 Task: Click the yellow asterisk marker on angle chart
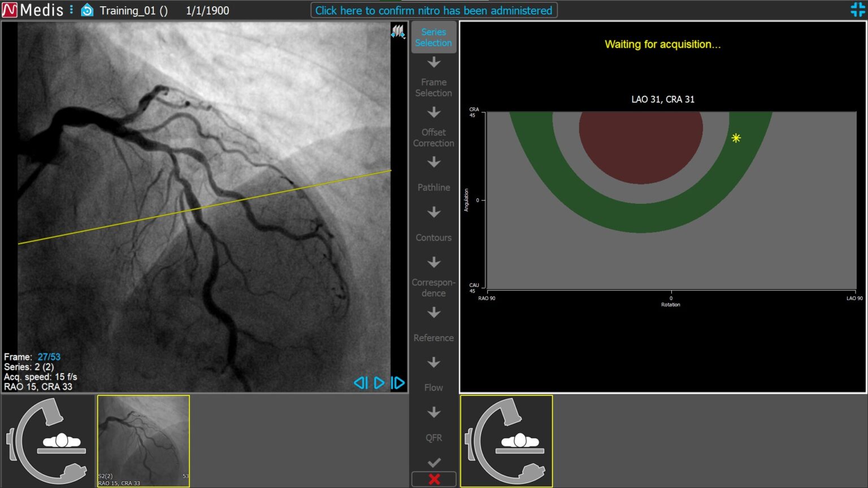736,138
